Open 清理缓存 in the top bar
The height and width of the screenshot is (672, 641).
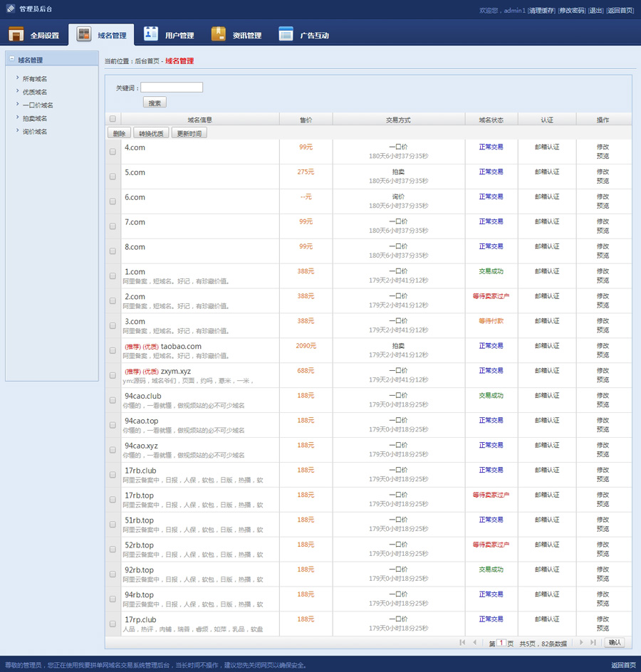click(x=541, y=11)
